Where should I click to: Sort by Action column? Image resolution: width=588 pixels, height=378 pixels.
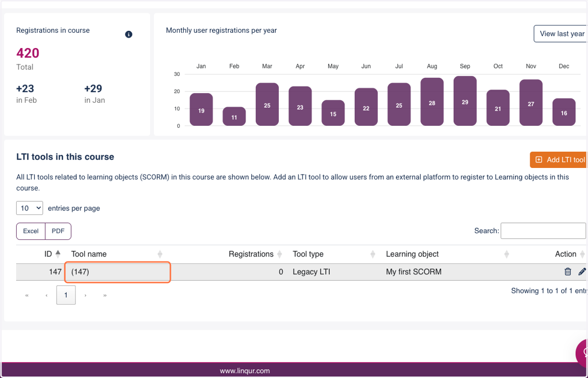coord(582,254)
